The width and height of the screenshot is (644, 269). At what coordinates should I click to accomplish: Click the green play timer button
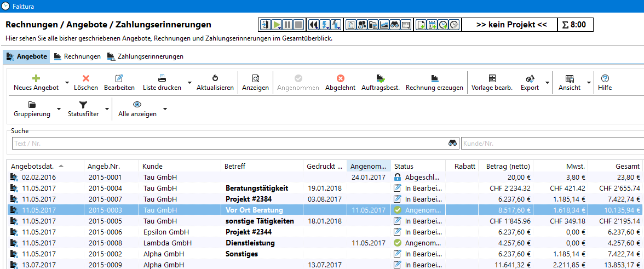(277, 25)
